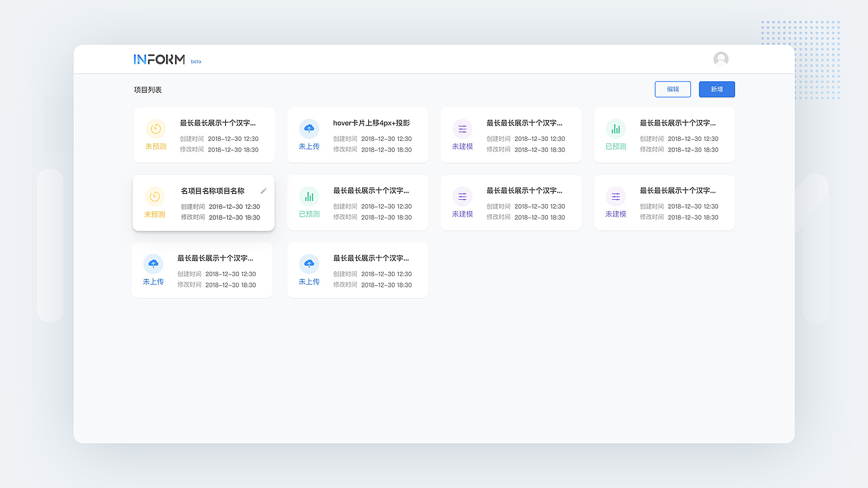Screen dimensions: 868x488
Task: Click the green bar chart icon on 已预测 card
Action: (x=309, y=196)
